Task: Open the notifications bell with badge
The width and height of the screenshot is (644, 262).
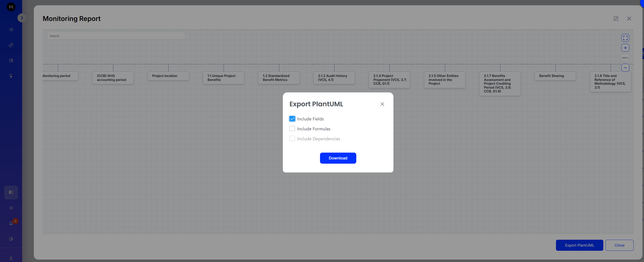Action: pyautogui.click(x=11, y=223)
